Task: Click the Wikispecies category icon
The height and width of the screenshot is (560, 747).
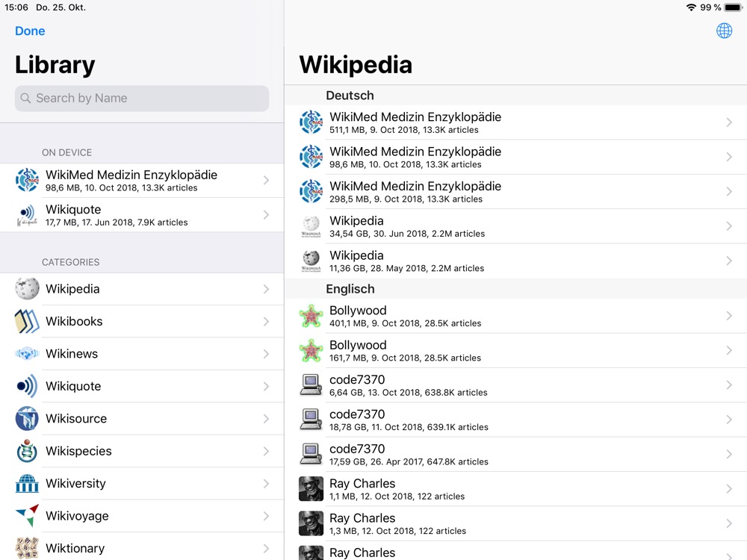Action: coord(27,451)
